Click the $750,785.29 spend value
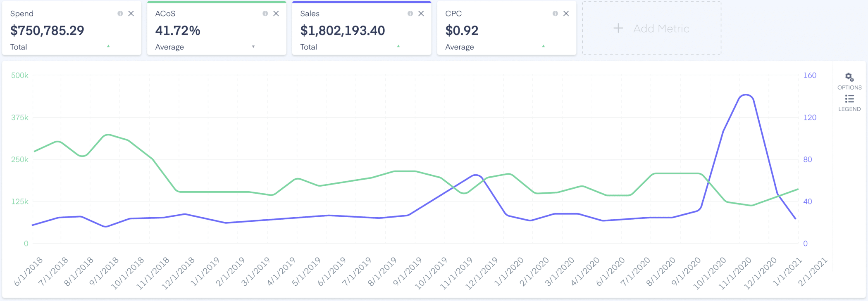This screenshot has height=301, width=868. click(47, 31)
